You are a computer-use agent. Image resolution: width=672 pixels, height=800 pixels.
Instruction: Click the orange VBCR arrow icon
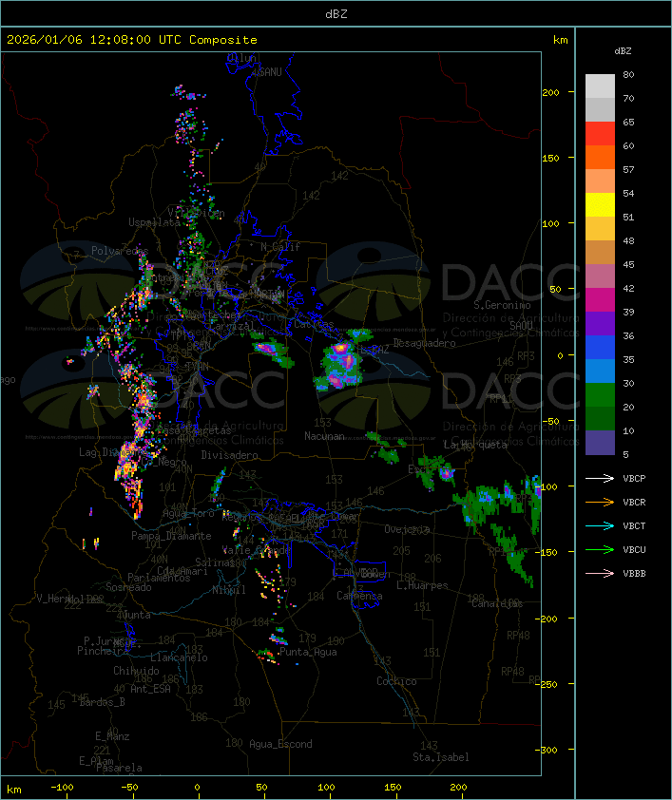(x=600, y=502)
